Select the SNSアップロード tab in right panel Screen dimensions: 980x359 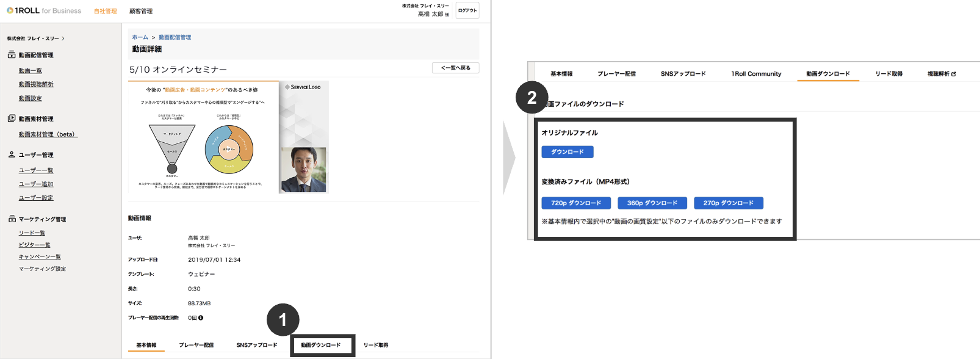pos(683,74)
